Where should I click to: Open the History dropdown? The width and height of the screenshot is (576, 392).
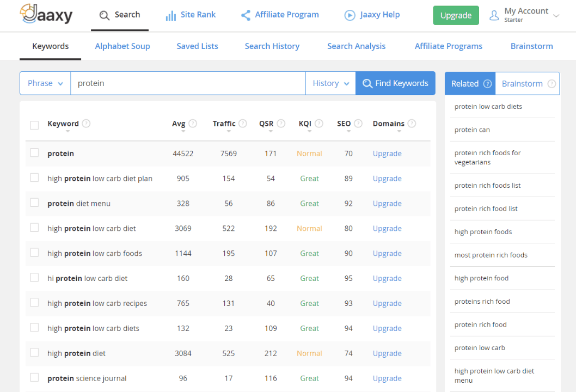(330, 83)
